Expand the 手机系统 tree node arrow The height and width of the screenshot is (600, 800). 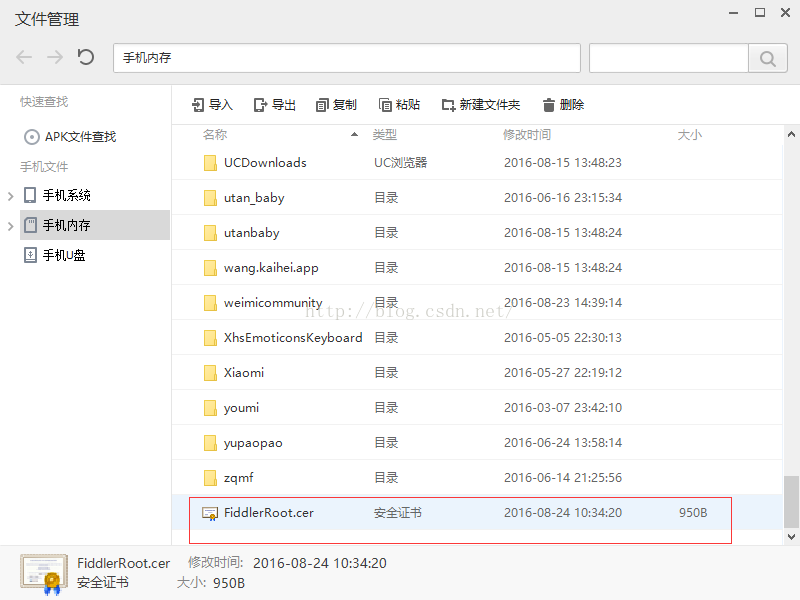11,195
